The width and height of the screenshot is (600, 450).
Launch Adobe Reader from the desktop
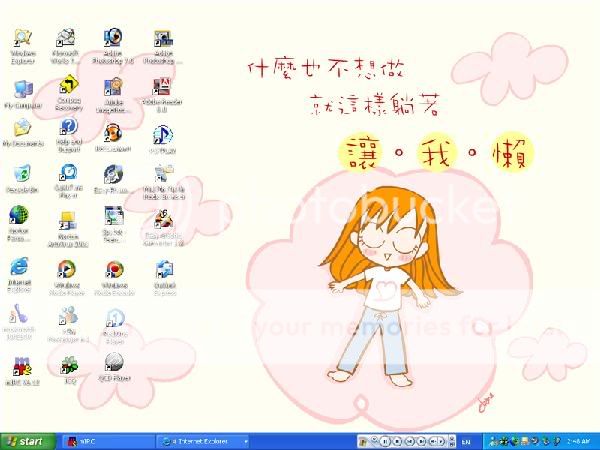[x=162, y=87]
